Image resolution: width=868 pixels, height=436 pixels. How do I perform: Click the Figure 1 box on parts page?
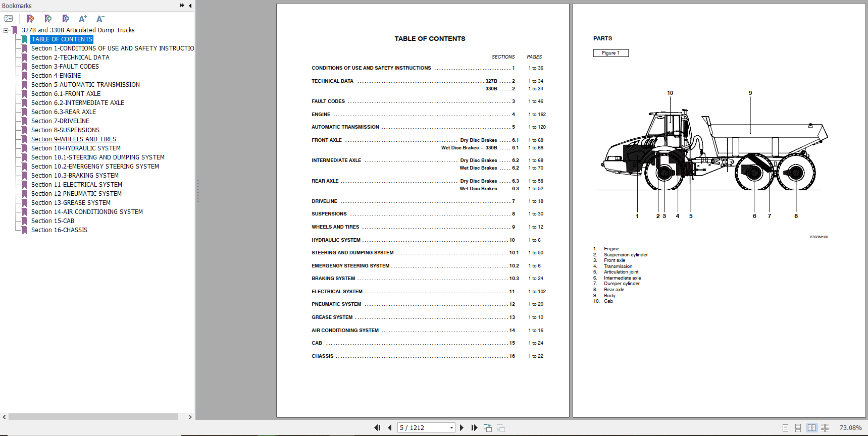[611, 53]
